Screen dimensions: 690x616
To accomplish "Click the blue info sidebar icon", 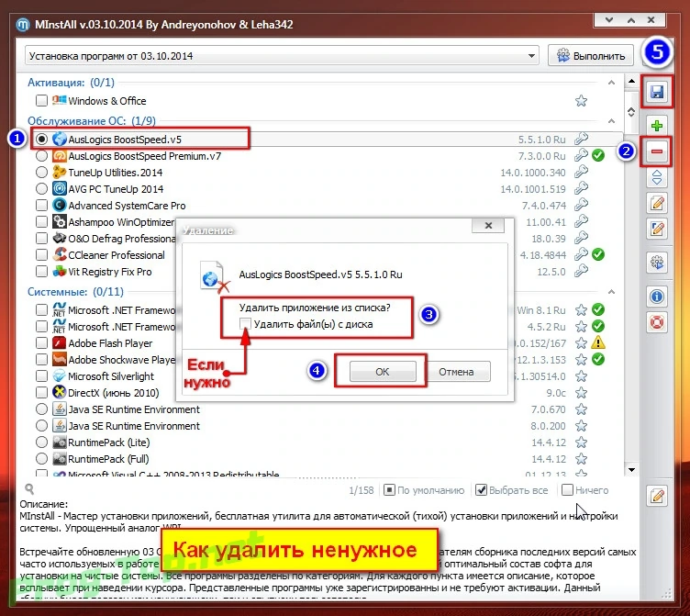I will pos(657,297).
